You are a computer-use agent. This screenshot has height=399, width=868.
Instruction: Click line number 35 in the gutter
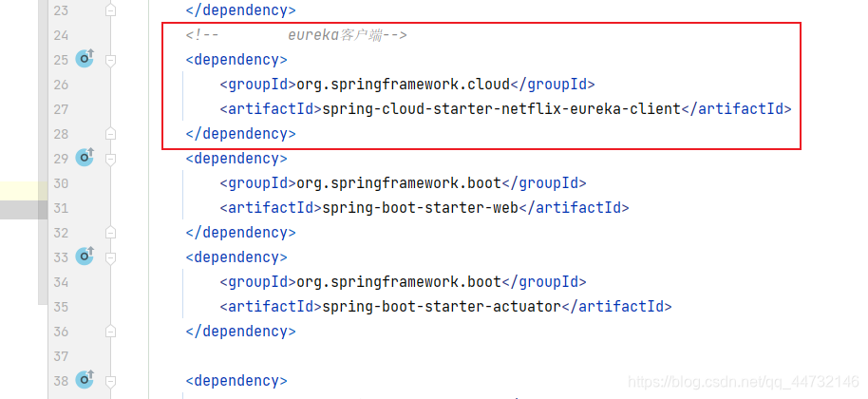(x=61, y=307)
